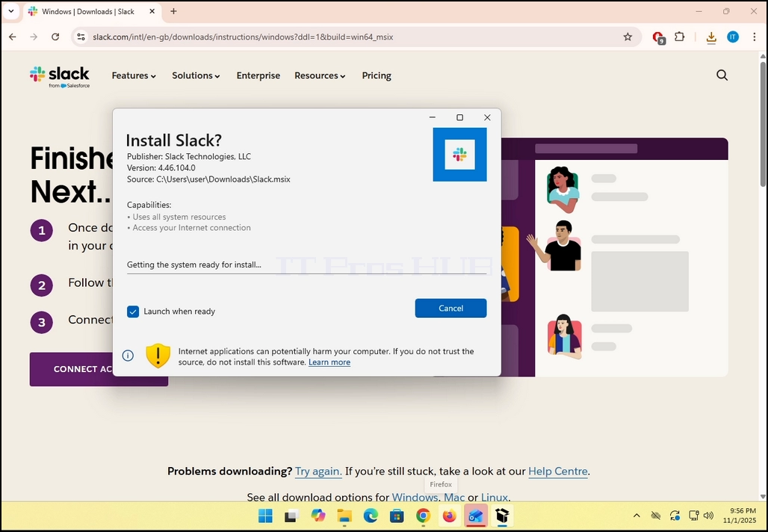Viewport: 768px width, 532px height.
Task: Click the install progress bar
Action: 306,273
